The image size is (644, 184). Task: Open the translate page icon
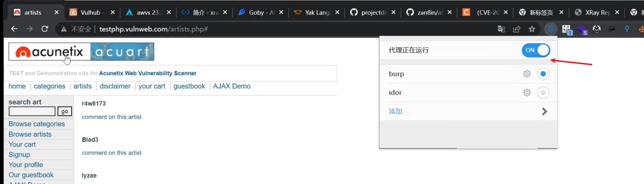(501, 29)
